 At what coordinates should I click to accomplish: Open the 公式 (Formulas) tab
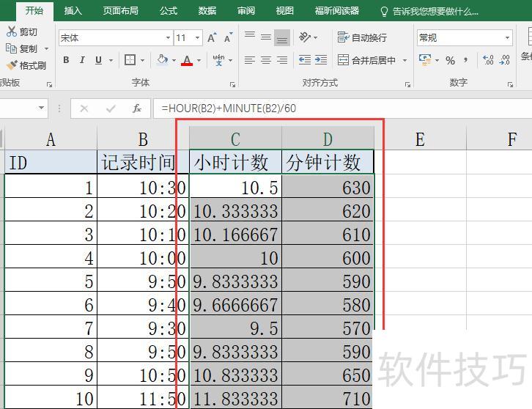click(x=169, y=10)
